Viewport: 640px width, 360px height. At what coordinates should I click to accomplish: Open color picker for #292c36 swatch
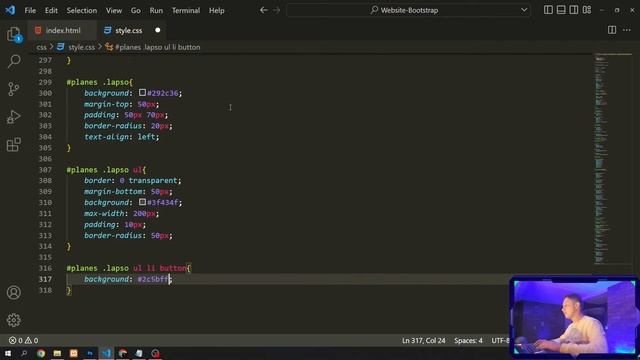tap(142, 93)
